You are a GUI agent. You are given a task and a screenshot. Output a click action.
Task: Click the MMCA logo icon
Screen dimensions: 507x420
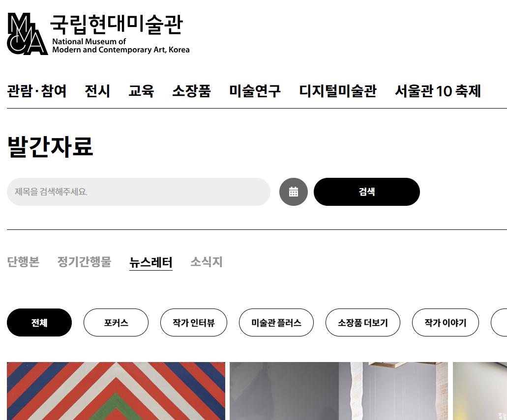(x=28, y=33)
